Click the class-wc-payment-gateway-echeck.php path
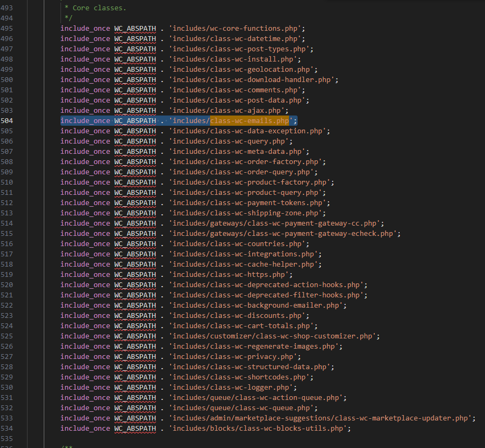Image resolution: width=485 pixels, height=448 pixels. point(284,233)
